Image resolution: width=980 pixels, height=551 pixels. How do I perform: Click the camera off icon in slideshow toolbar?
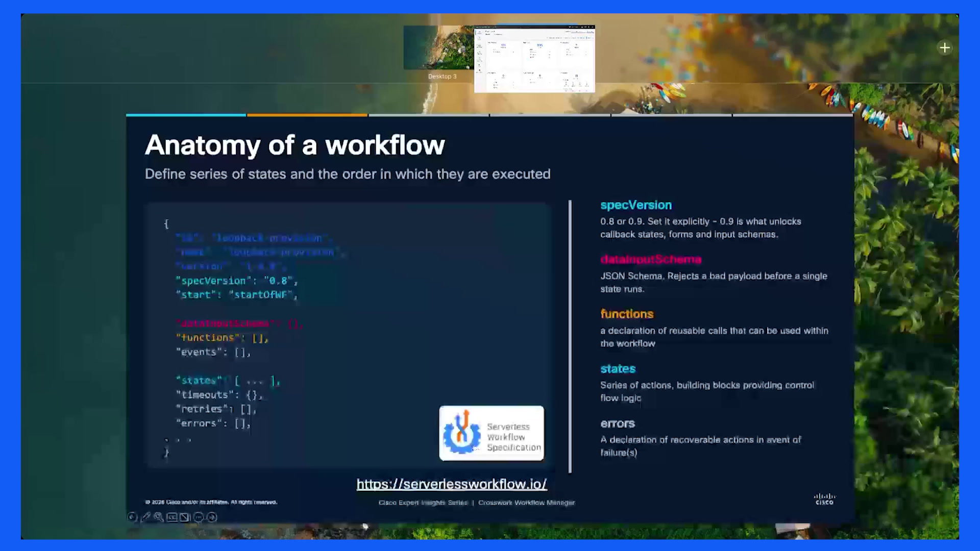[x=185, y=517]
